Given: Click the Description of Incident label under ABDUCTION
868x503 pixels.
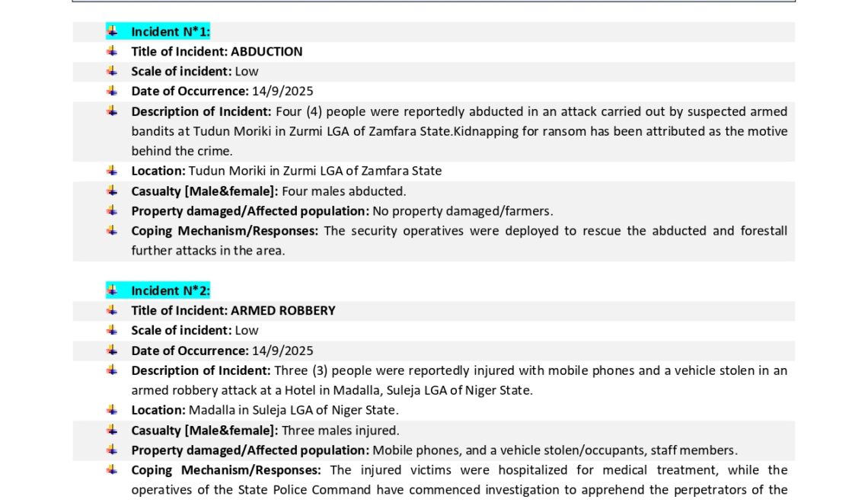Looking at the screenshot, I should click(201, 112).
